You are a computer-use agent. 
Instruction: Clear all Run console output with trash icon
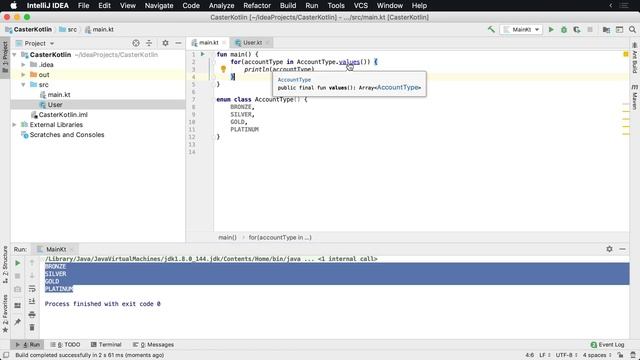pos(32,327)
